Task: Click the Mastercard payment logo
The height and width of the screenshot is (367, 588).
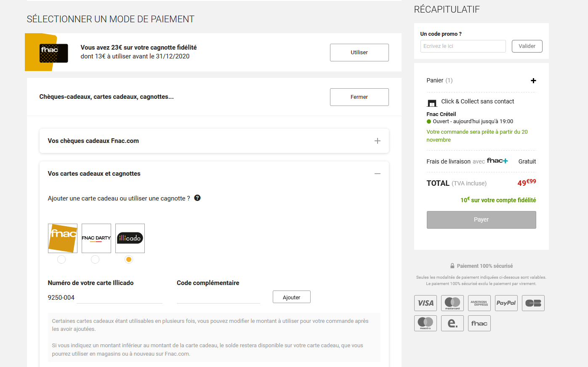Action: [452, 303]
